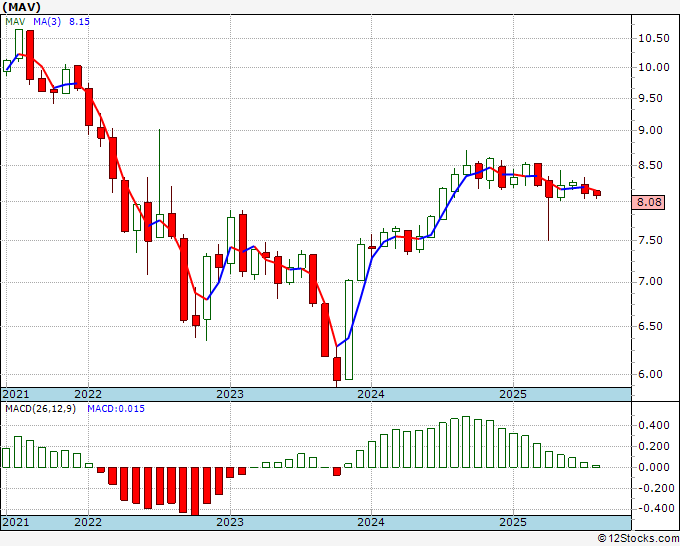
Task: Click 2022 on the price chart timeline
Action: (88, 394)
